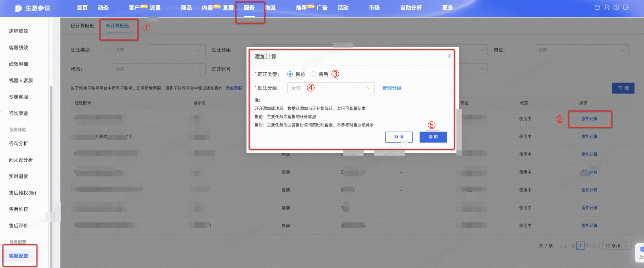Open 客服绩效 in sidebar
644x268 pixels.
tap(19, 48)
